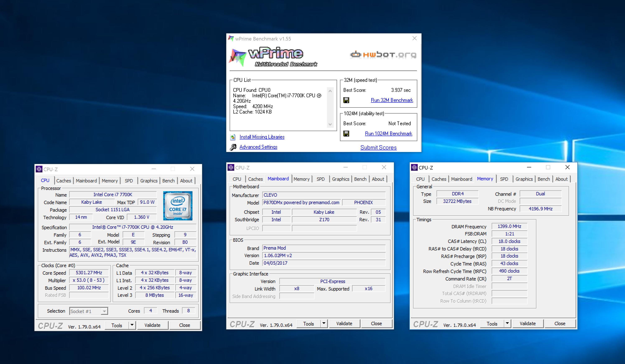Click the Close button in the Mainboard window
This screenshot has width=625, height=364.
(x=376, y=324)
